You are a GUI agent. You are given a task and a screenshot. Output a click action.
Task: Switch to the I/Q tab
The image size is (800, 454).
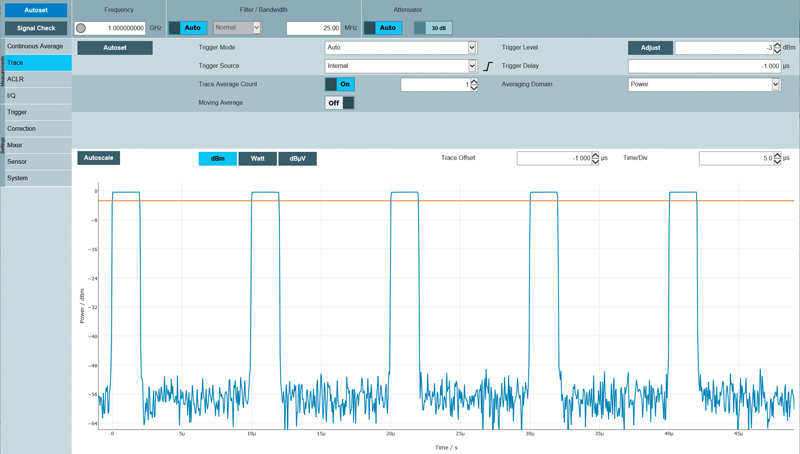tap(38, 95)
